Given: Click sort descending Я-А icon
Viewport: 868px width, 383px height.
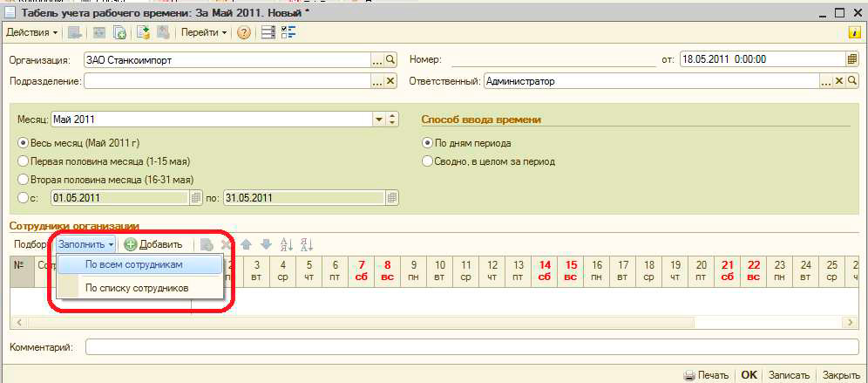Looking at the screenshot, I should pos(307,244).
